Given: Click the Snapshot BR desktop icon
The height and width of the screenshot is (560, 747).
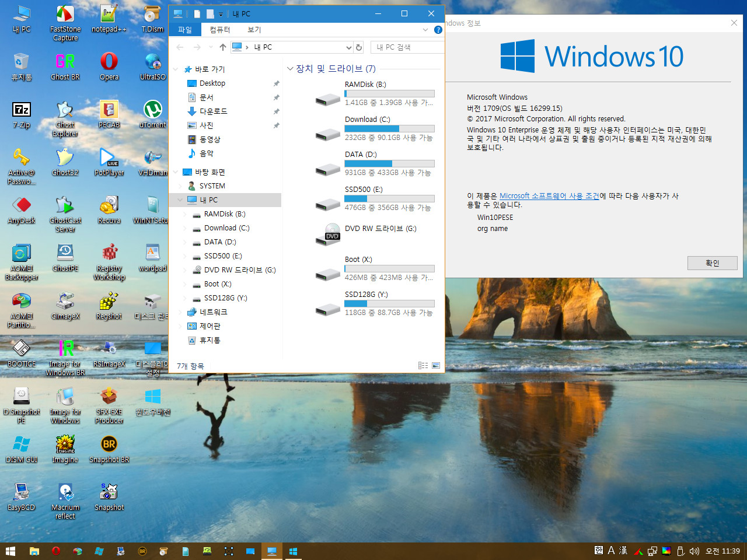Looking at the screenshot, I should point(109,449).
